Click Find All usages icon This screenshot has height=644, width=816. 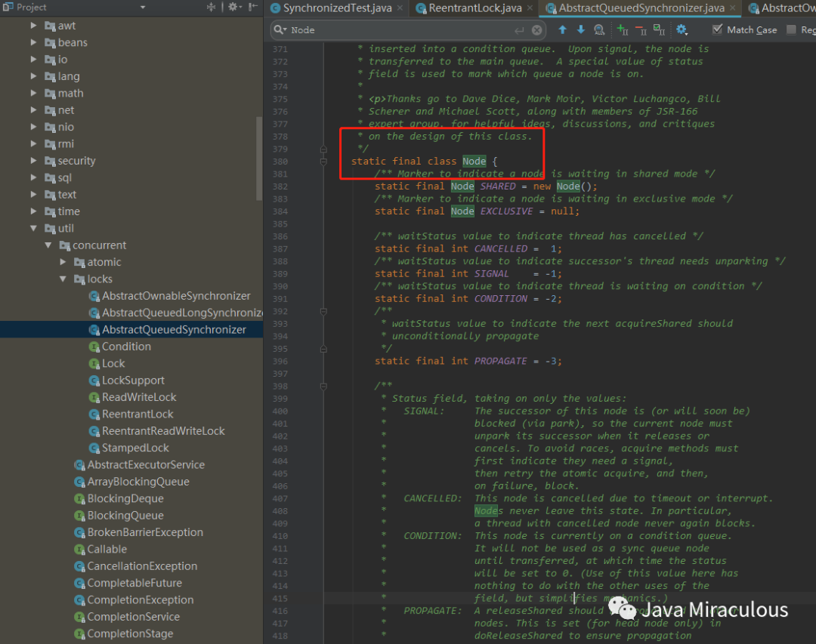599,29
